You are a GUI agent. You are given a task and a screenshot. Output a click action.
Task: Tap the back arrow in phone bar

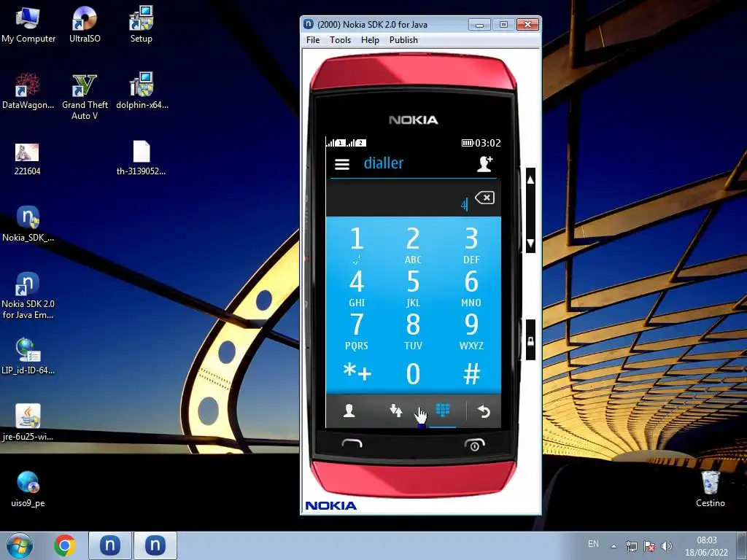coord(484,411)
